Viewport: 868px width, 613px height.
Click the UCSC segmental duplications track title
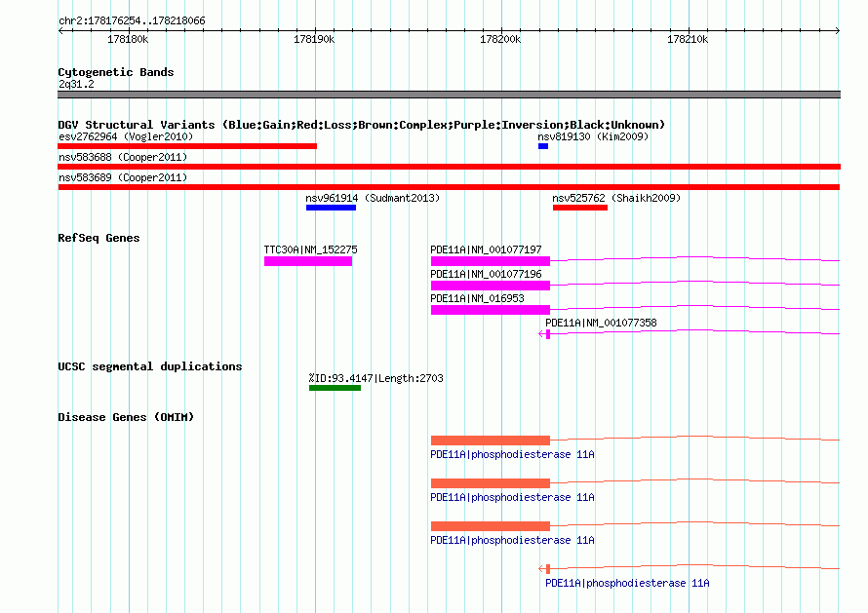tap(150, 366)
